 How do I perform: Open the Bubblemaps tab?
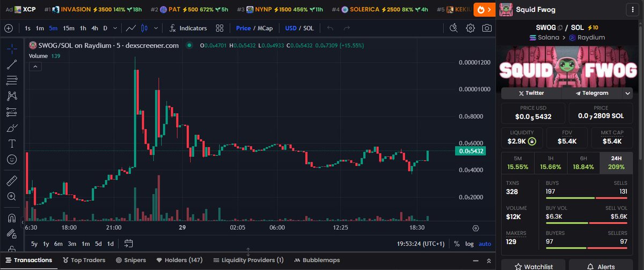pos(317,260)
